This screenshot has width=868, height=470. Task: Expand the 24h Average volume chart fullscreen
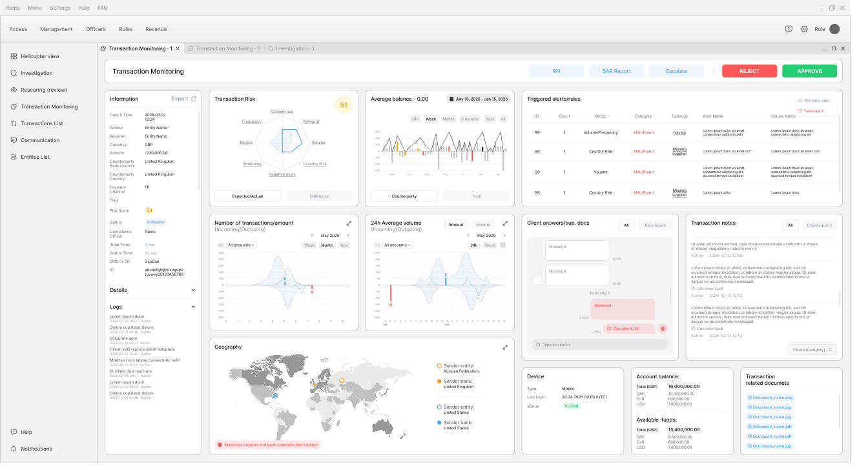tap(506, 223)
